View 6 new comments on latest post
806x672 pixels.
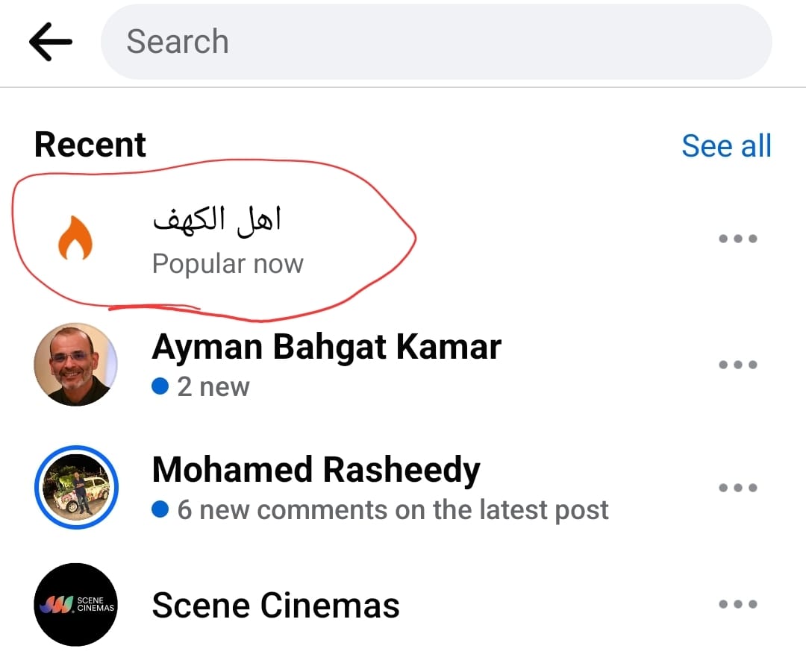click(x=393, y=510)
